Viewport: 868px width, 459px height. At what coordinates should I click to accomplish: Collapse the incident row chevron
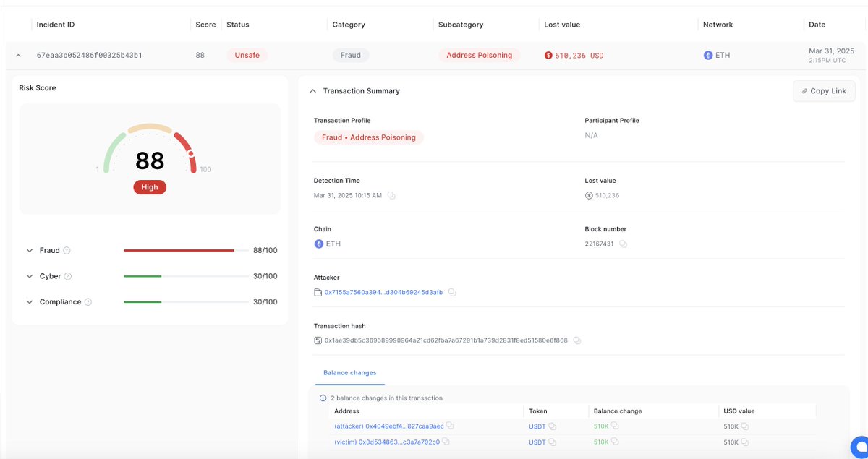pos(18,55)
